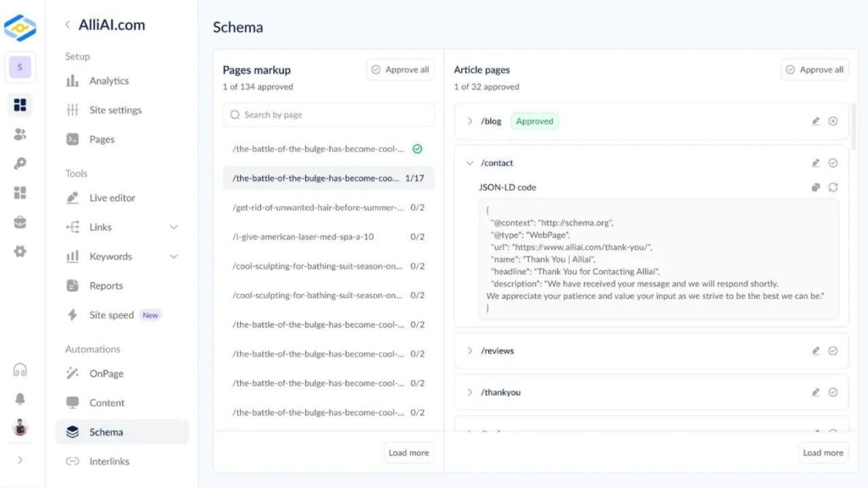The image size is (868, 488).
Task: Approve the /reviews page schema
Action: [833, 351]
